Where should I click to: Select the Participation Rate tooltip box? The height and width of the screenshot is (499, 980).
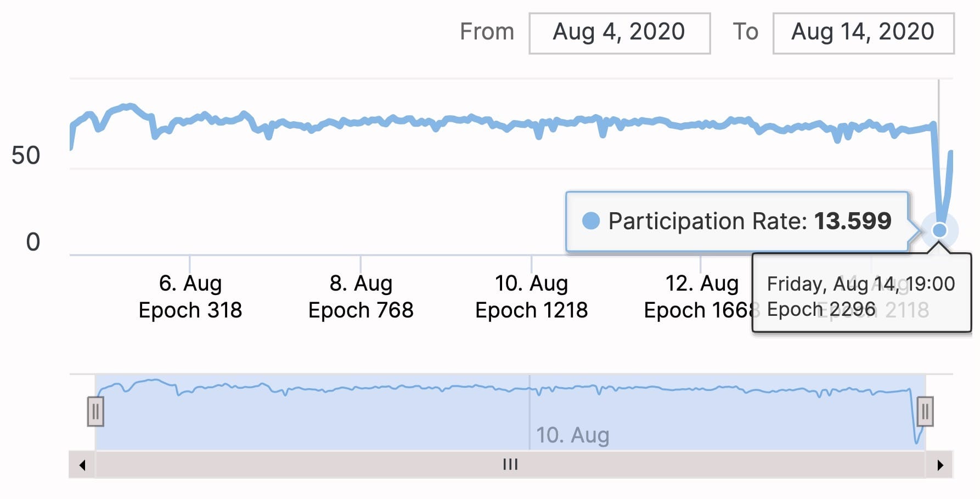coord(738,222)
